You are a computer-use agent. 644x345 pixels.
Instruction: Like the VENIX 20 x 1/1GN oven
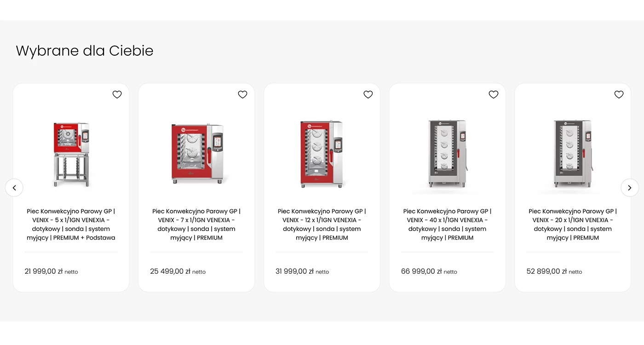click(x=619, y=94)
